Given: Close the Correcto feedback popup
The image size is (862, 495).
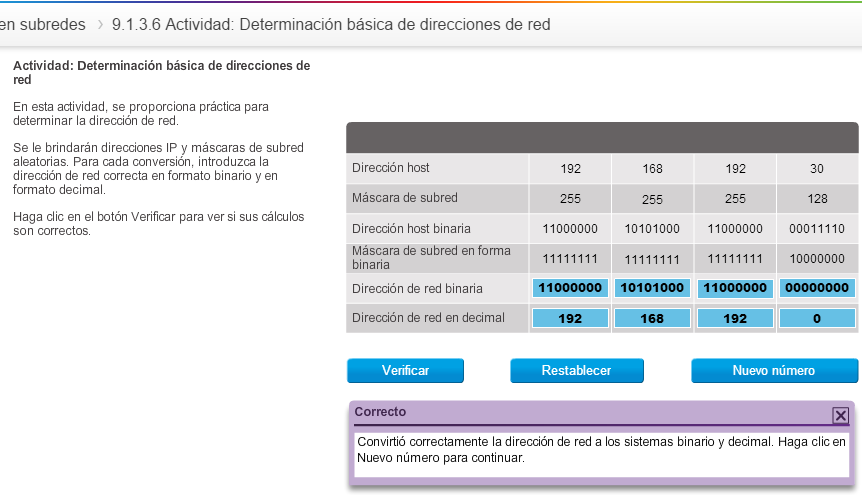Looking at the screenshot, I should 840,415.
